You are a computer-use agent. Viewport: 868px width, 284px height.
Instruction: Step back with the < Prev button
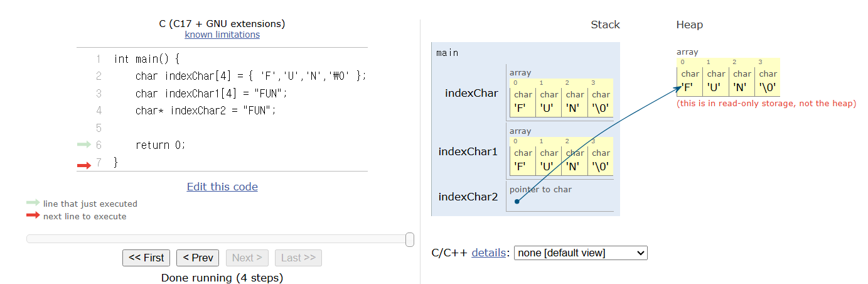(x=198, y=258)
